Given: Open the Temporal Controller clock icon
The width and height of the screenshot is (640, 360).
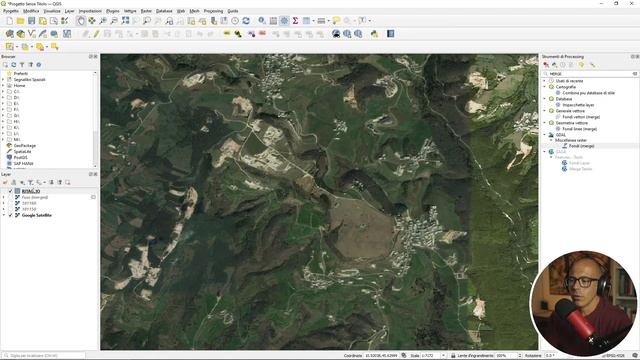Looking at the screenshot, I should 235,21.
